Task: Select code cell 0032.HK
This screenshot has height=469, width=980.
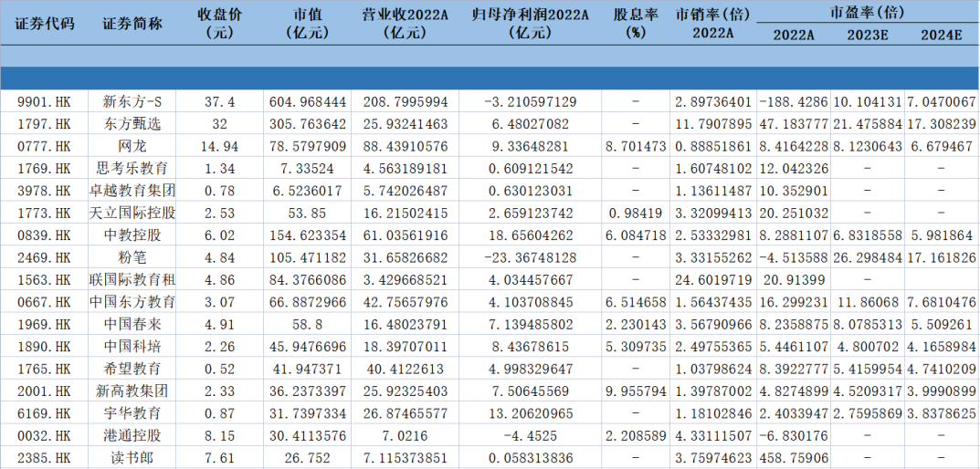Action: (x=45, y=434)
